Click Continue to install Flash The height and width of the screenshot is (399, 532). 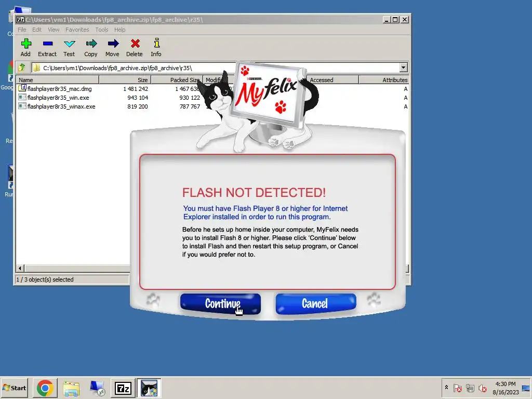tap(220, 303)
